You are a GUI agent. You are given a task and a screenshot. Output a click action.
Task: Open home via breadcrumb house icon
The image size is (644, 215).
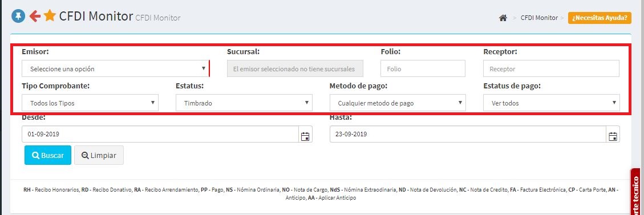(x=503, y=18)
